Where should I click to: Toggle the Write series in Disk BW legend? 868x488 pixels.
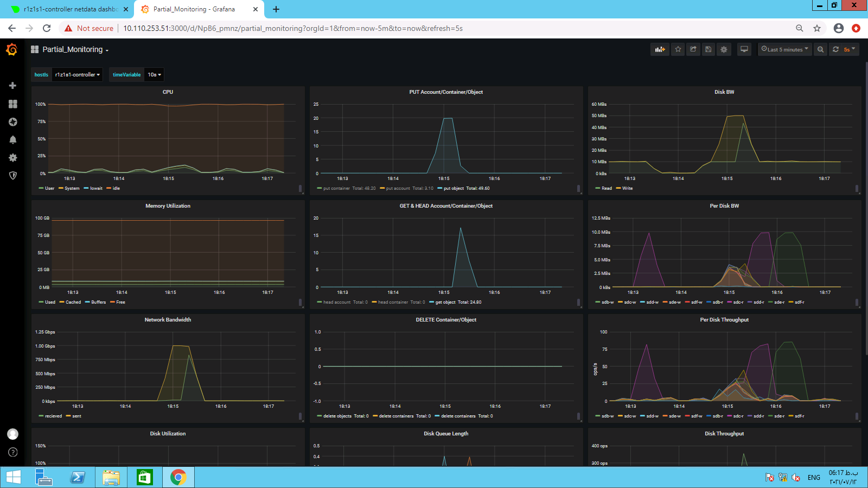627,189
